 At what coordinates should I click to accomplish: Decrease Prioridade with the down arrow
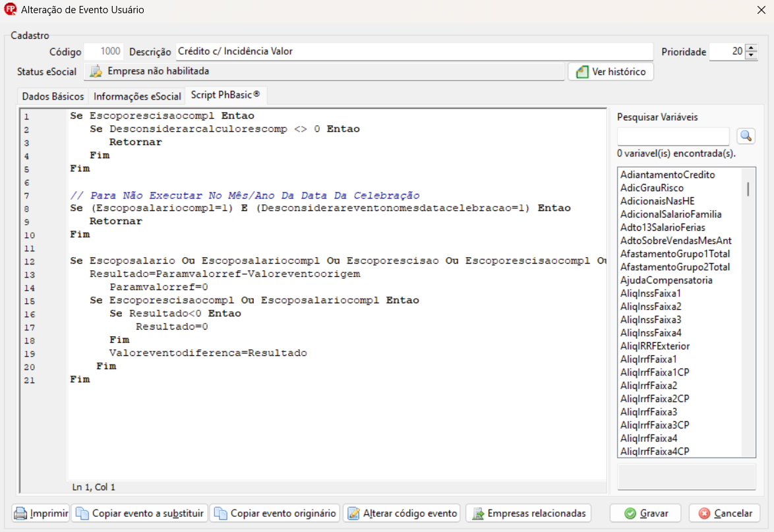click(x=752, y=55)
